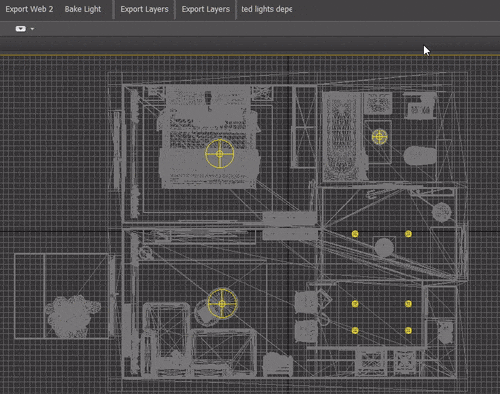Click the Bake Light toolbar button
This screenshot has width=500, height=394.
pos(83,9)
